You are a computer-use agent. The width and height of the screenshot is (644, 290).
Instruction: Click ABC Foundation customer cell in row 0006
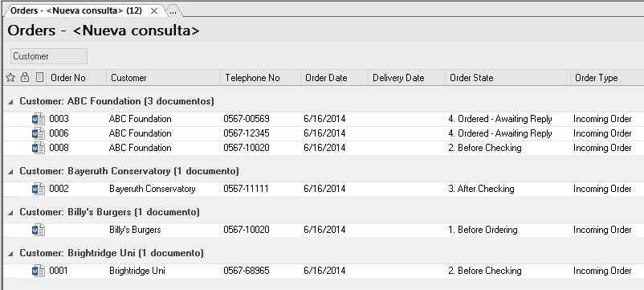pyautogui.click(x=140, y=133)
